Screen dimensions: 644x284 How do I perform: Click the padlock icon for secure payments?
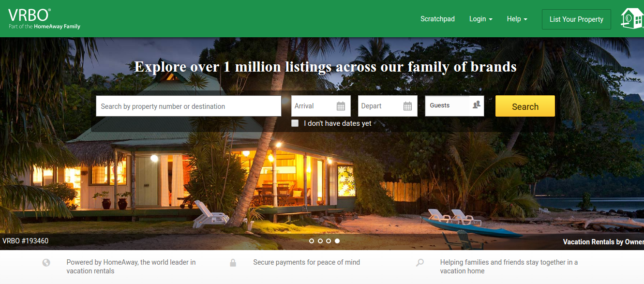coord(233,263)
